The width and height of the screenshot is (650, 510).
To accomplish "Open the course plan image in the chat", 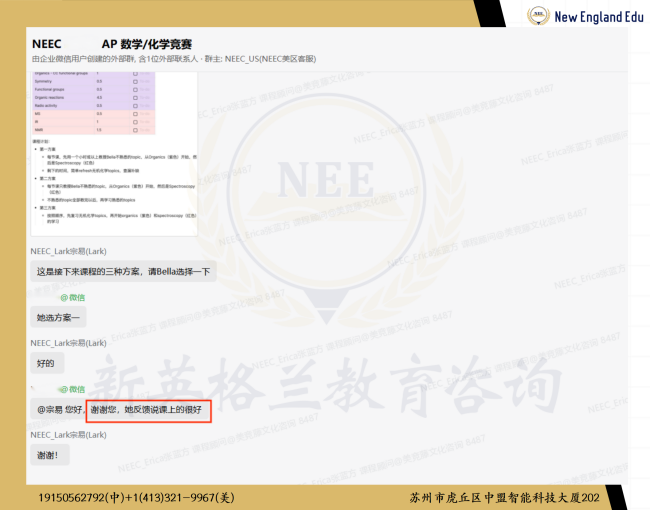I will point(114,153).
